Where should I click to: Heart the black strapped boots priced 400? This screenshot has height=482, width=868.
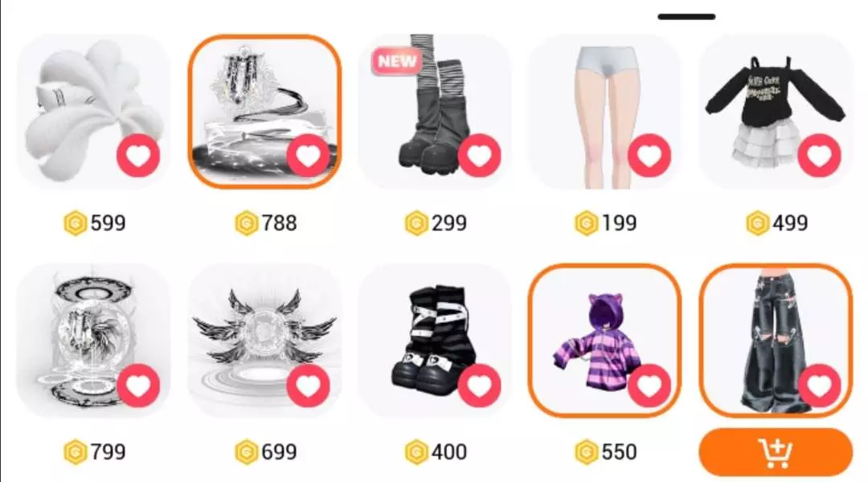click(x=479, y=386)
